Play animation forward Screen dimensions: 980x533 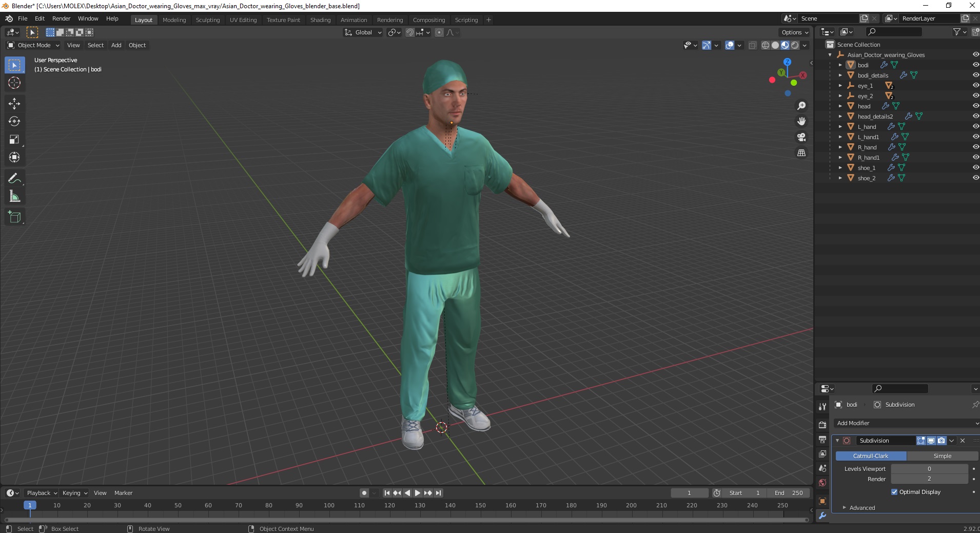(x=418, y=493)
